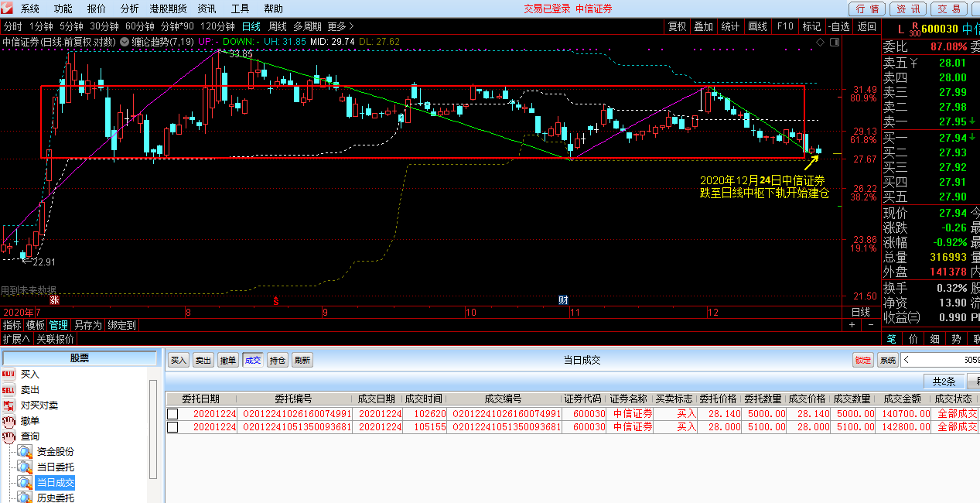Click the 复权 toolbar button
This screenshot has height=503, width=980.
pos(677,26)
